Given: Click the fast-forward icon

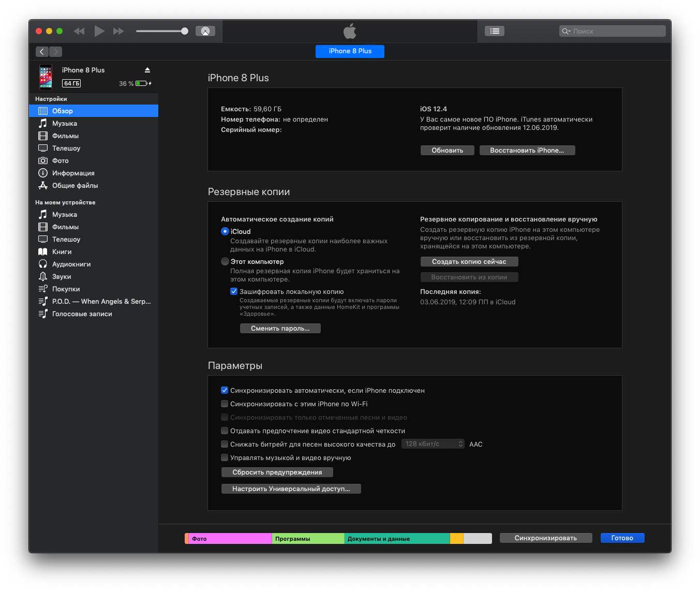Looking at the screenshot, I should click(x=118, y=31).
